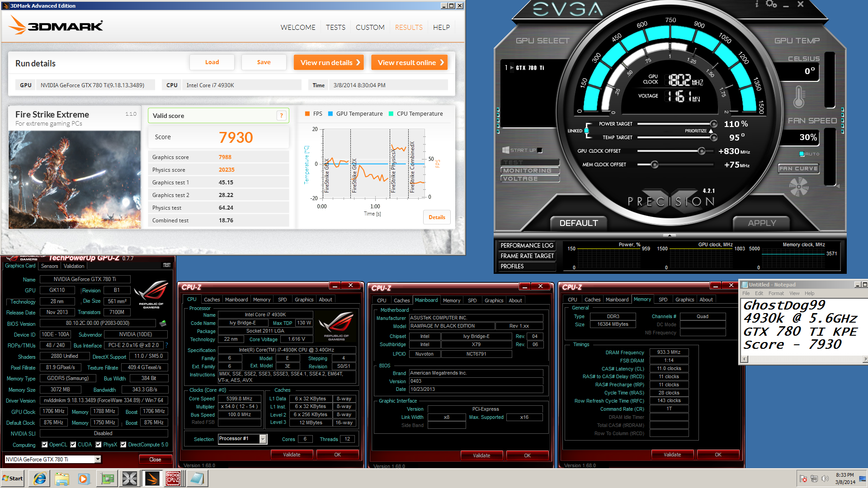Click Details button under the graph
The width and height of the screenshot is (868, 488).
437,217
